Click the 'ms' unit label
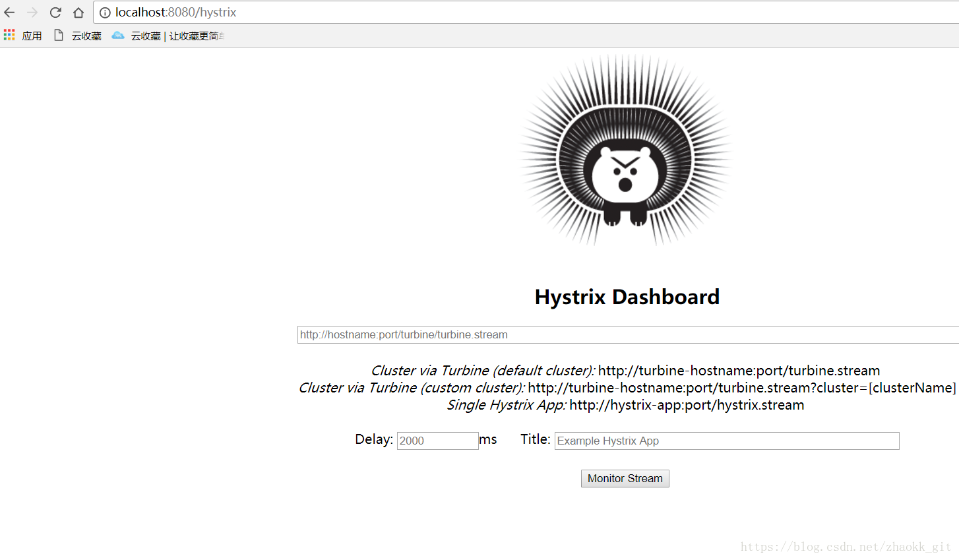Image resolution: width=959 pixels, height=560 pixels. pyautogui.click(x=488, y=439)
